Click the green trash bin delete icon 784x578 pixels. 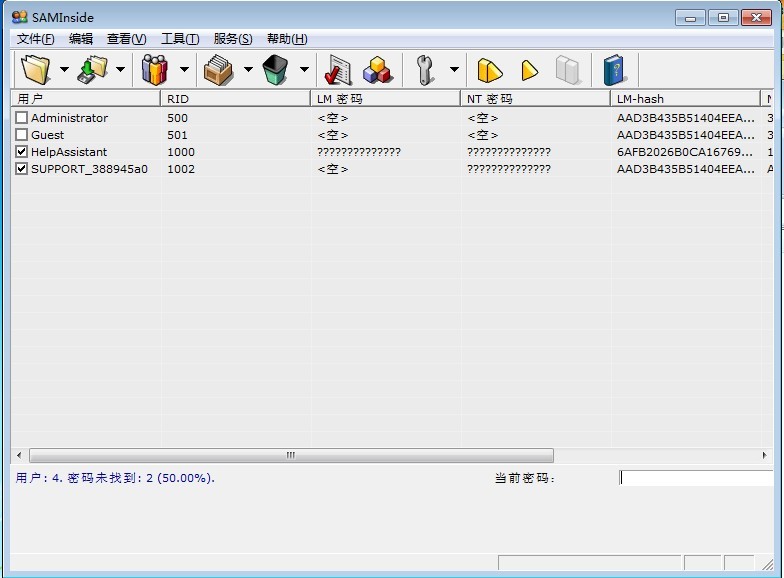click(275, 70)
